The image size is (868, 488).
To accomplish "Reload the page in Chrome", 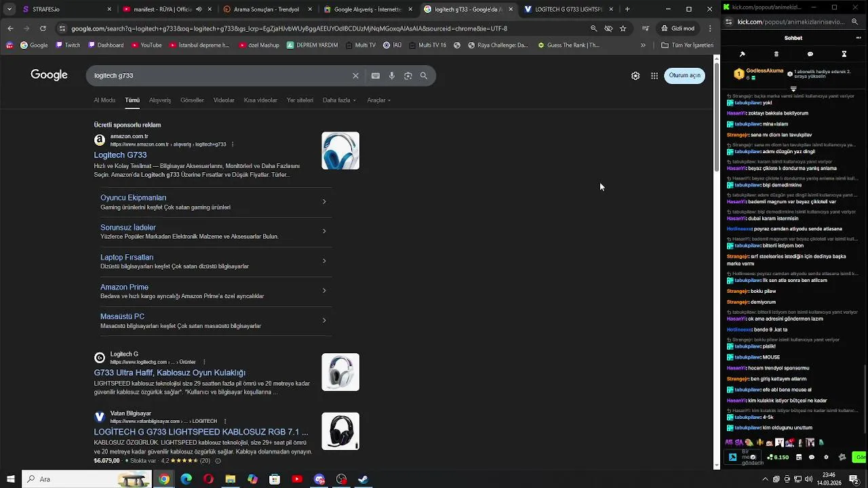I will (43, 28).
